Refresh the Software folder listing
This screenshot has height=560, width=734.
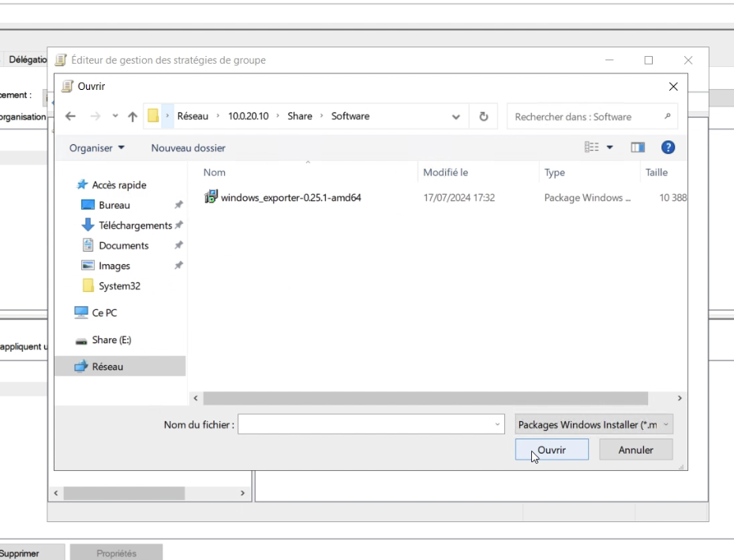(x=483, y=116)
